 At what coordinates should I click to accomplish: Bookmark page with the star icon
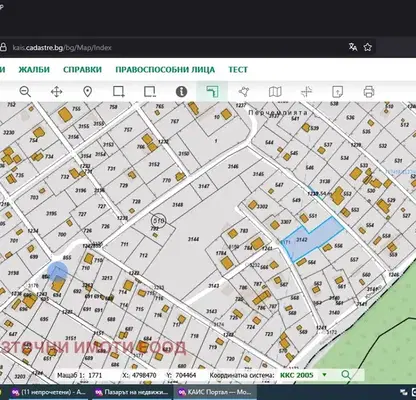coord(368,47)
